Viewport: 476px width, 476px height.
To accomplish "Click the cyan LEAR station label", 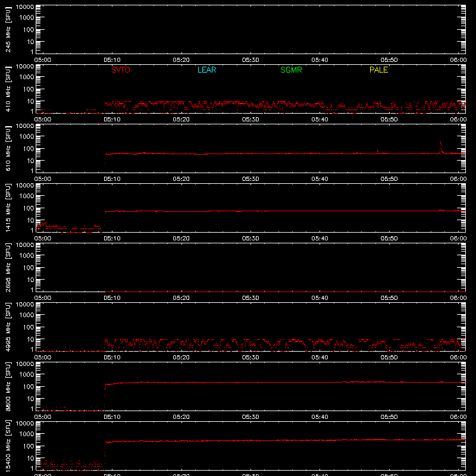I will click(x=206, y=70).
